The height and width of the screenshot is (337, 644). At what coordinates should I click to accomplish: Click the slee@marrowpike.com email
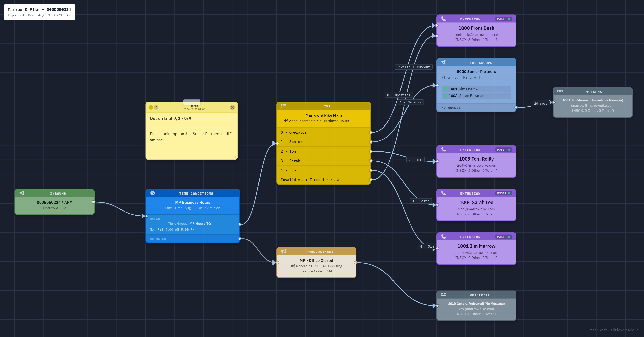coord(476,209)
